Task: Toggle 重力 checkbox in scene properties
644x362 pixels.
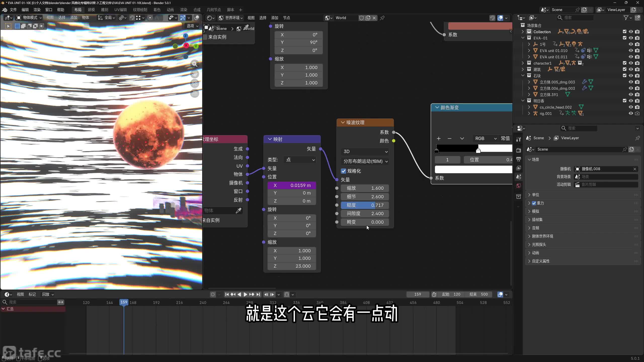Action: tap(534, 203)
